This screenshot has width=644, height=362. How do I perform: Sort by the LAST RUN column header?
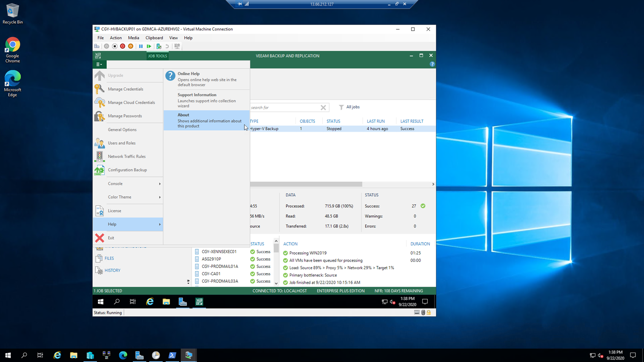(376, 121)
